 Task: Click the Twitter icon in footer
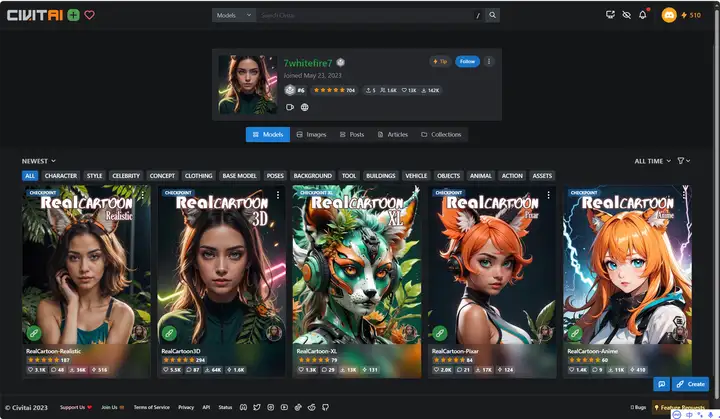(257, 407)
